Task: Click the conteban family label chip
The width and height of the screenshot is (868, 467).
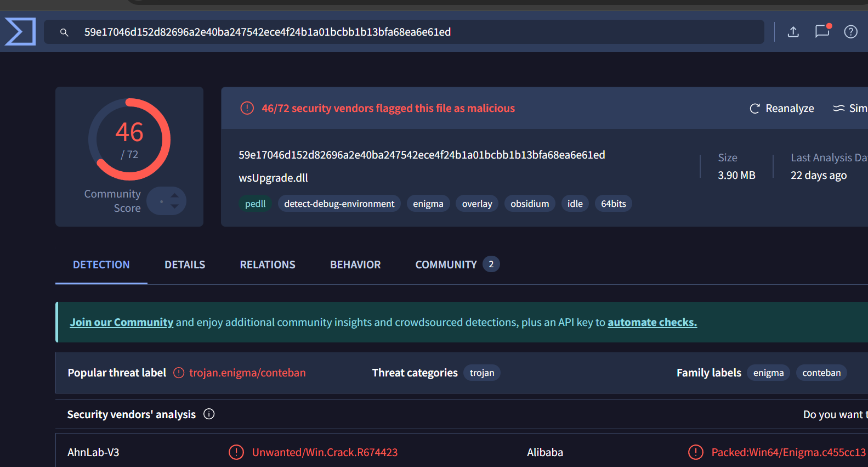Action: [x=821, y=373]
